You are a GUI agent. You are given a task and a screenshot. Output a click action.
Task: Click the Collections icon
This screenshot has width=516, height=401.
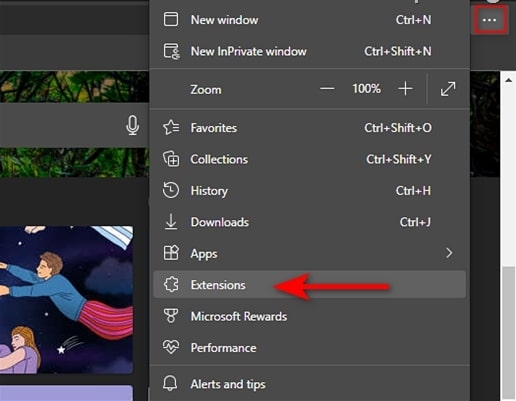click(171, 159)
